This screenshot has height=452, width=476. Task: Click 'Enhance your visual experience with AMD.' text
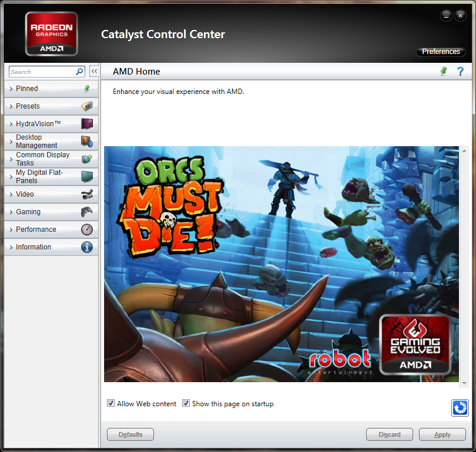click(179, 92)
